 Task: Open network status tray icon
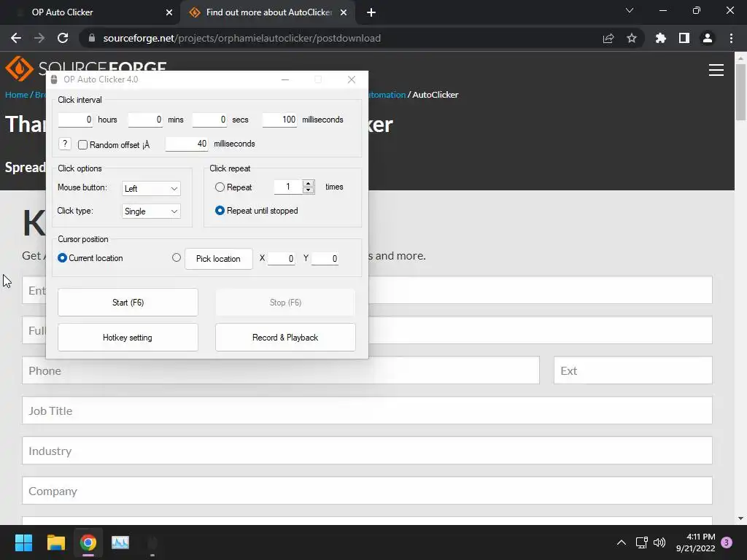641,542
